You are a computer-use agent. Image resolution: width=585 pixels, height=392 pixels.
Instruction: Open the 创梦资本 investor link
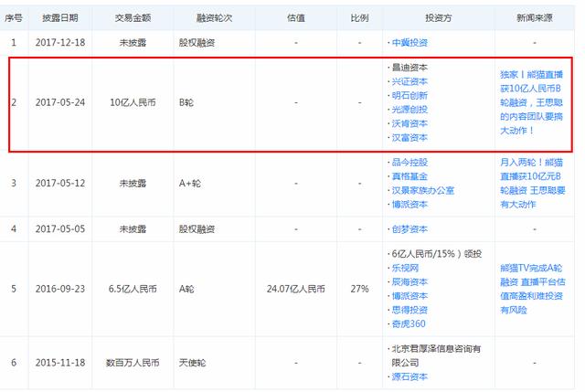pyautogui.click(x=409, y=229)
